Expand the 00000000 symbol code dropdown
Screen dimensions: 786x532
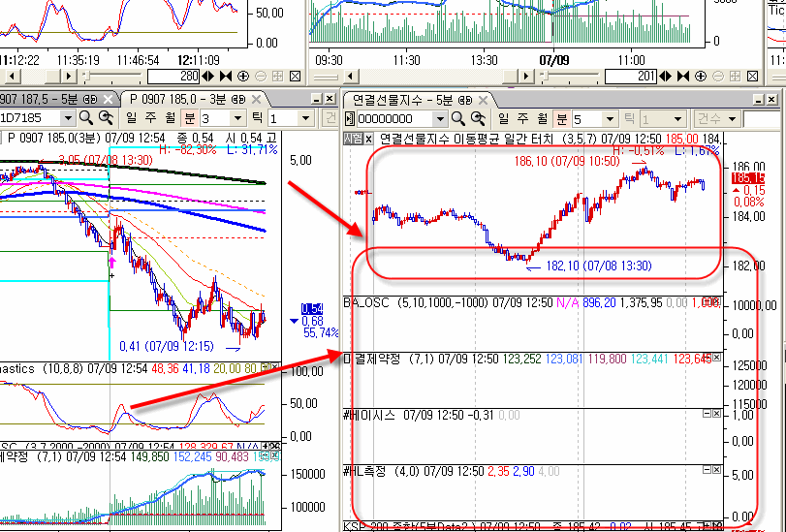442,118
